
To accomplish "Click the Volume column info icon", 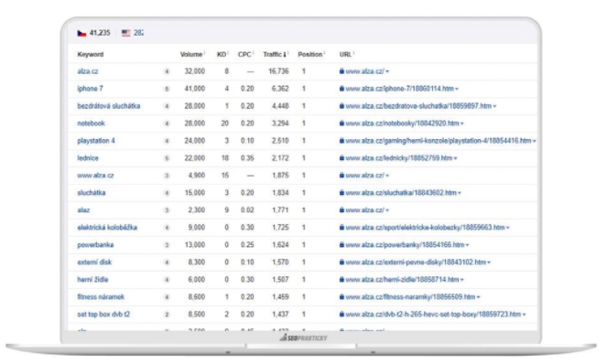I will pos(204,53).
